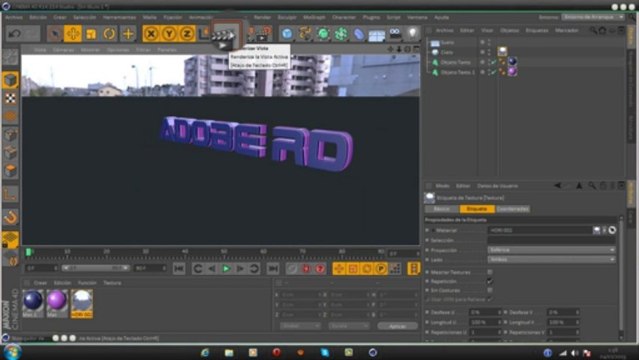The width and height of the screenshot is (639, 360).
Task: Enable Sin Costuras checkbox
Action: [490, 290]
